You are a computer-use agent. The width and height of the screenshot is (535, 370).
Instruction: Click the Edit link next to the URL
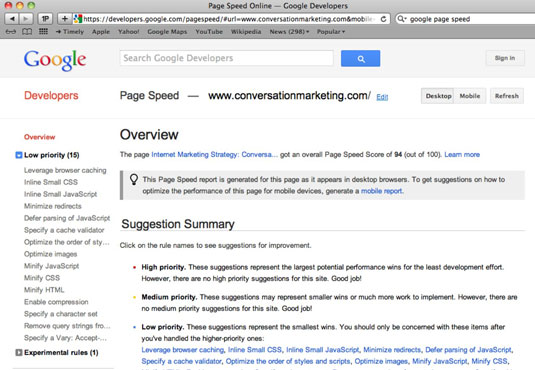pos(382,97)
